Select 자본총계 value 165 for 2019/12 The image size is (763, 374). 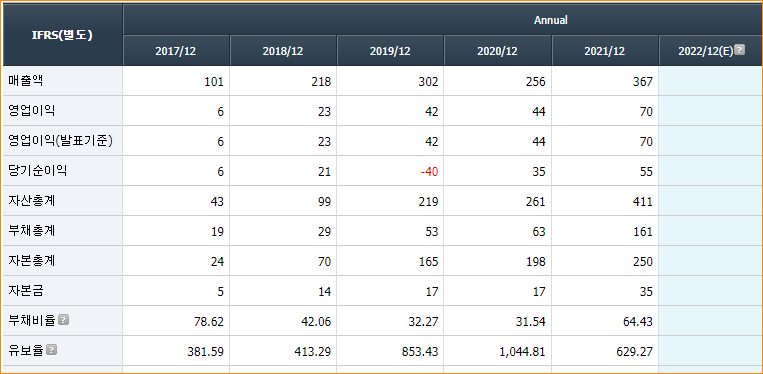pos(428,262)
